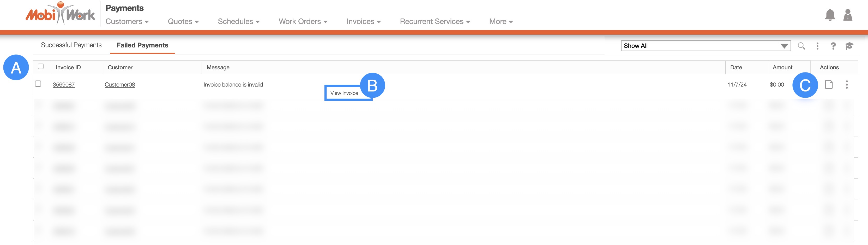The image size is (868, 245).
Task: Switch to the Successful Payments tab
Action: click(x=71, y=45)
